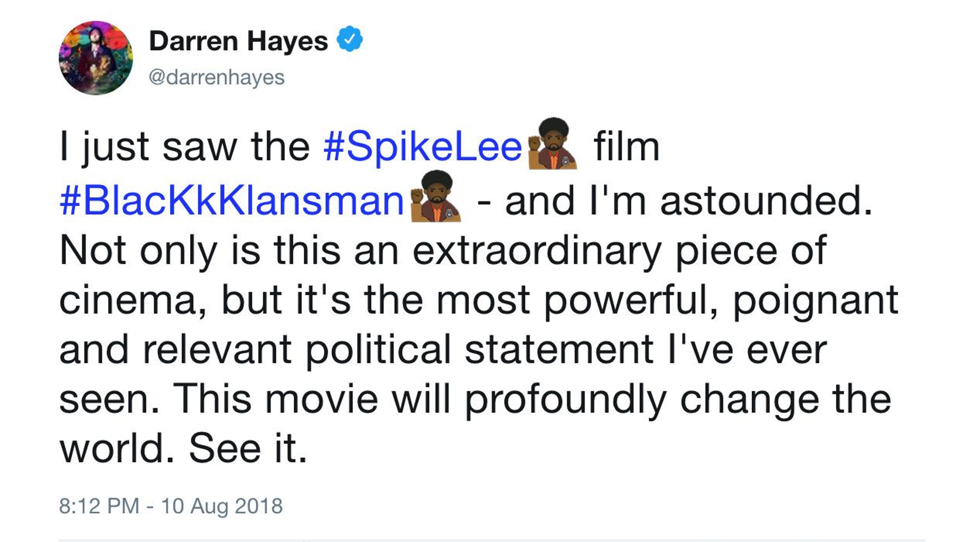Open the #BlacKkKlansman hashtag
Image resolution: width=980 pixels, height=542 pixels.
pos(232,200)
